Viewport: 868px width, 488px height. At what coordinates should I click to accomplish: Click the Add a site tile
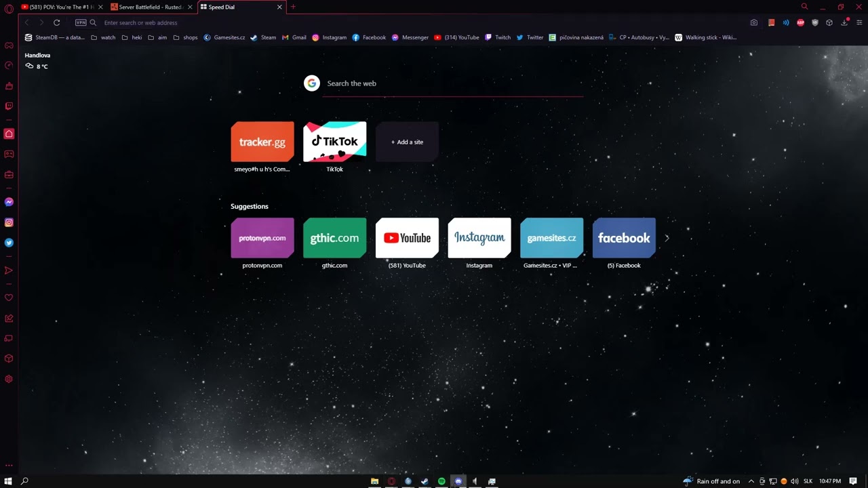click(407, 142)
